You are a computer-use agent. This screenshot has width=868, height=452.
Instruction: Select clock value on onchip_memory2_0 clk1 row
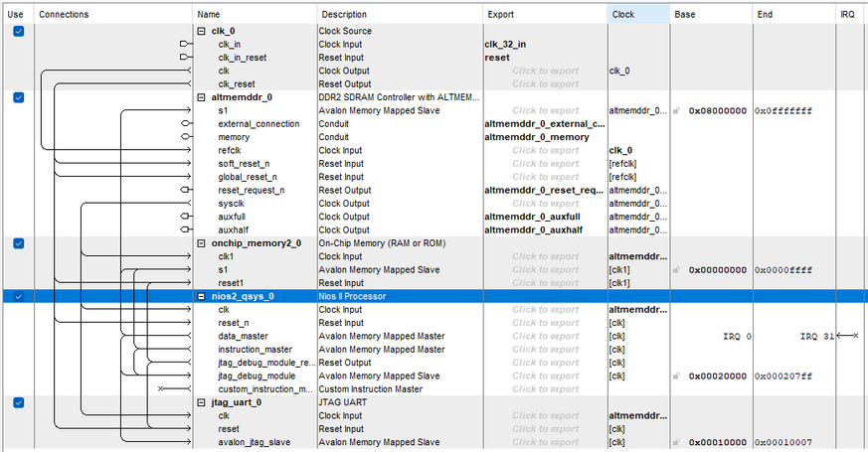(x=638, y=256)
